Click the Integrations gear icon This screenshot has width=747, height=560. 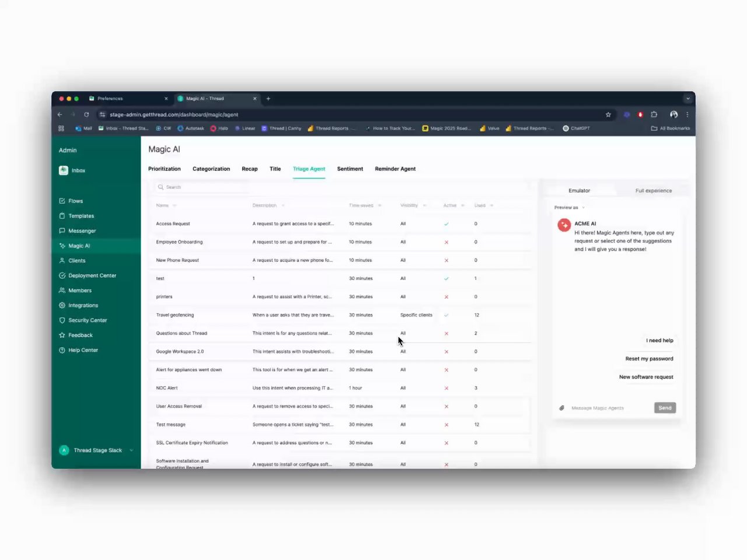coord(62,305)
